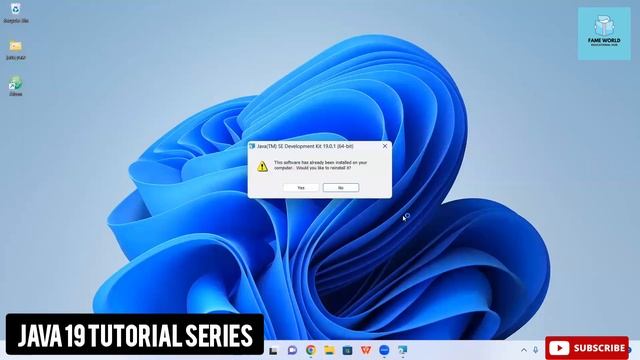Open WPS Office from the taskbar
Viewport: 640px width, 360px height.
pyautogui.click(x=366, y=350)
